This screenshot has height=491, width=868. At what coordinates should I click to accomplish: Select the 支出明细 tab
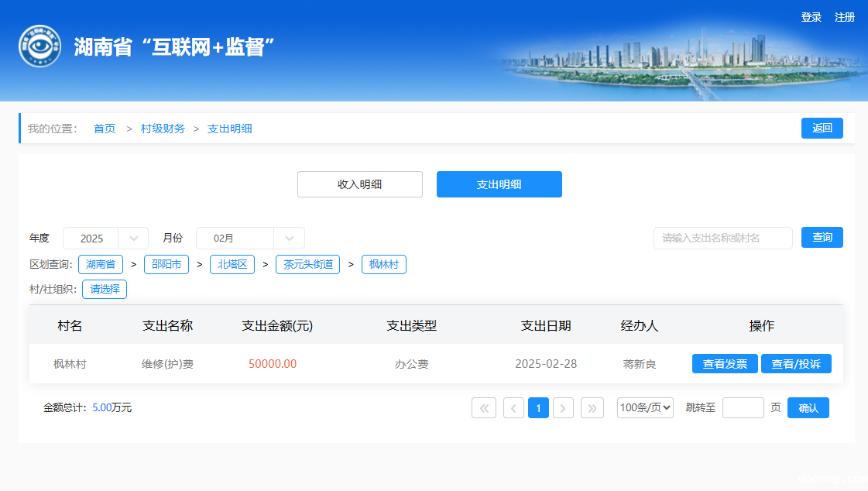click(499, 184)
